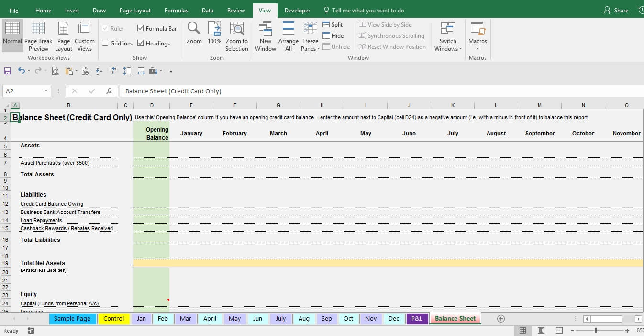Viewport: 644px width, 336px height.
Task: Switch to Page Layout view in ribbon
Action: tap(64, 36)
